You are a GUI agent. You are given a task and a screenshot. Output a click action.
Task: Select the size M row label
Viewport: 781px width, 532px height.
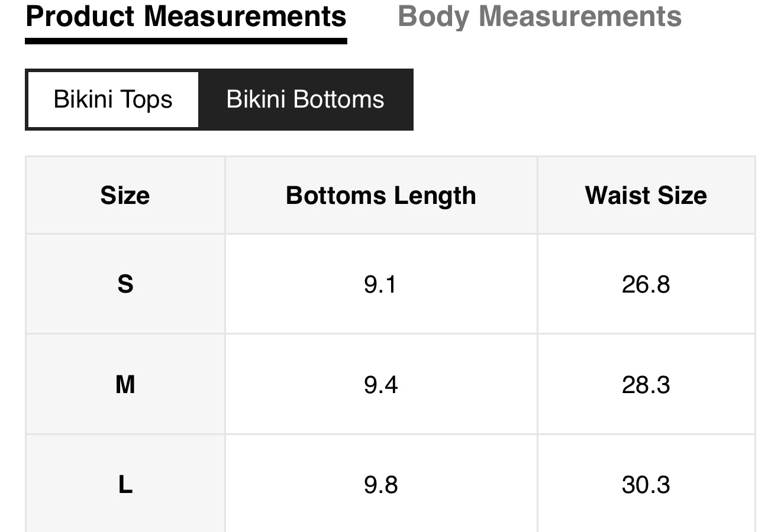125,385
